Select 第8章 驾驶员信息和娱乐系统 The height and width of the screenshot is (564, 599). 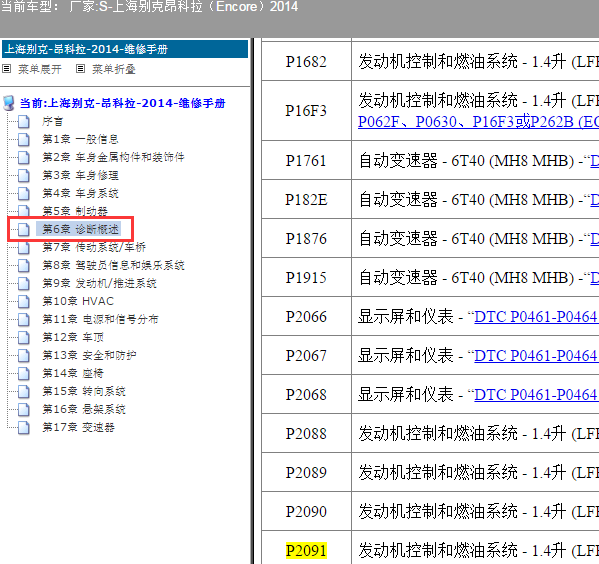pyautogui.click(x=113, y=265)
